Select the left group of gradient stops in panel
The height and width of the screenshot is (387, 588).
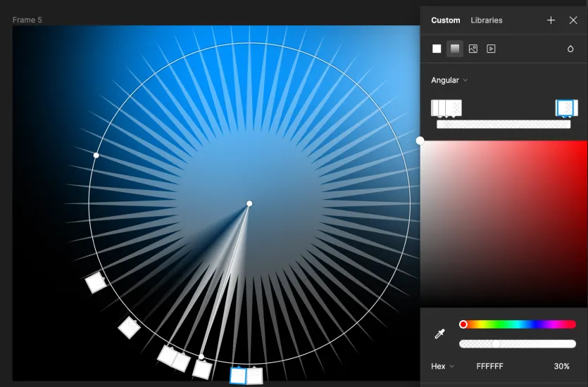446,108
